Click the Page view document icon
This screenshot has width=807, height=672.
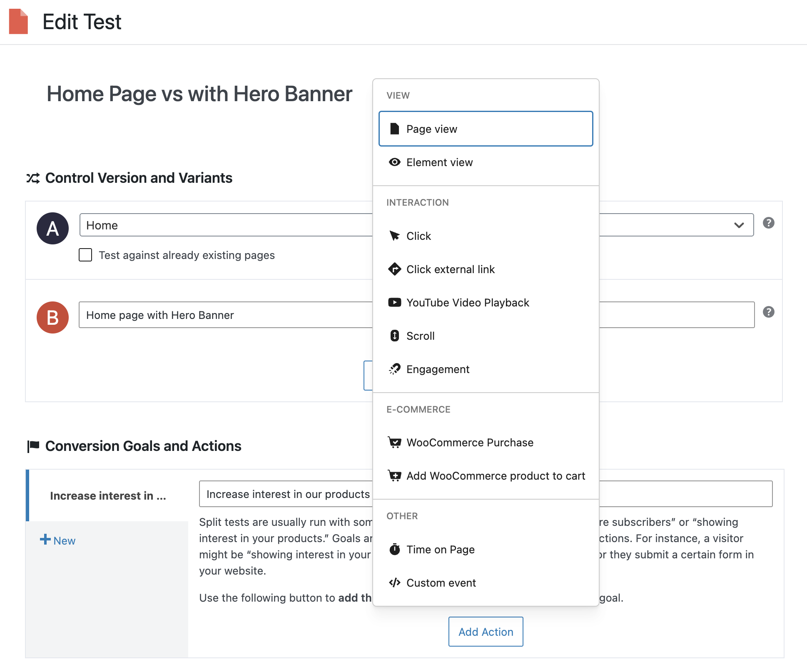394,129
